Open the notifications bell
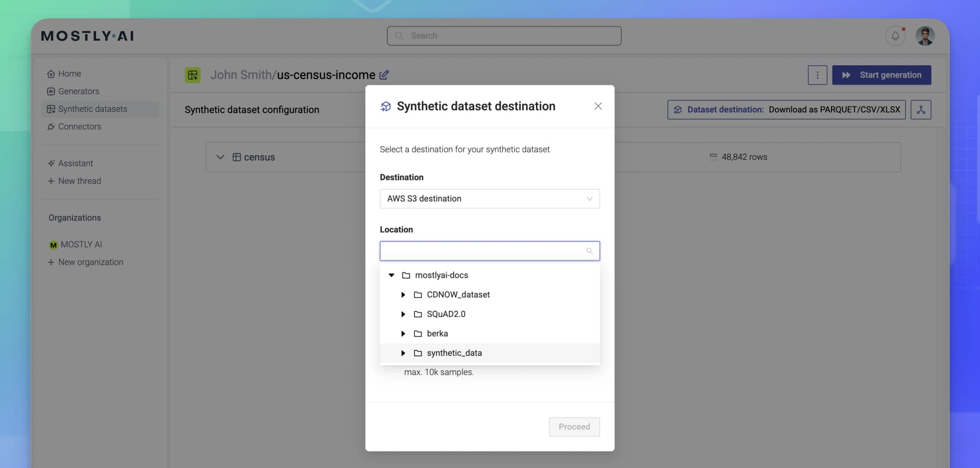 click(x=895, y=36)
